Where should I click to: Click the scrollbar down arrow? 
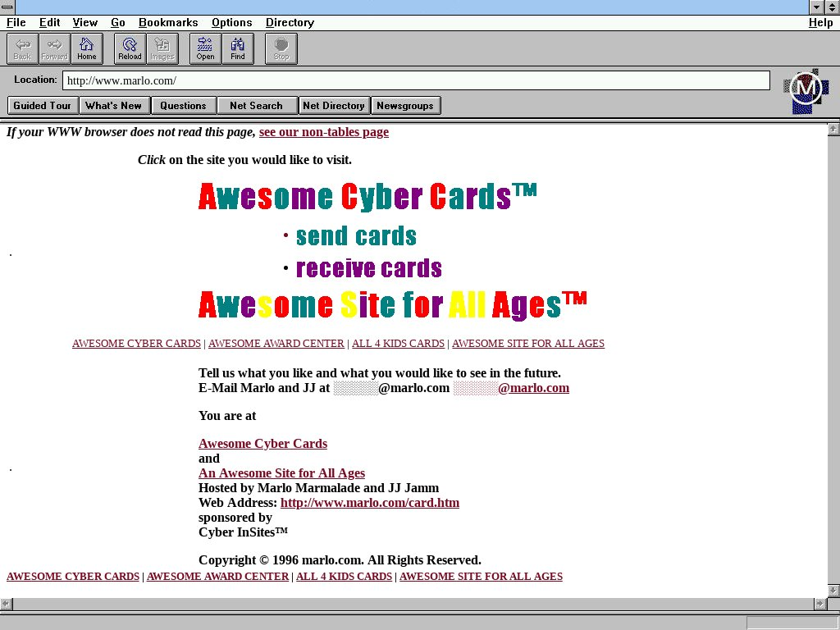[833, 591]
